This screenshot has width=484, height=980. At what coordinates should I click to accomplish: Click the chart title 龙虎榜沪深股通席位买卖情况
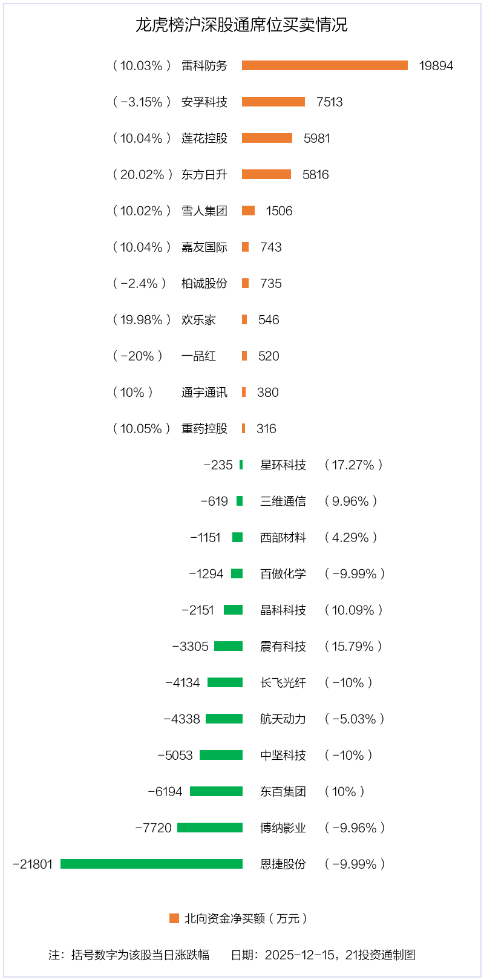241,25
